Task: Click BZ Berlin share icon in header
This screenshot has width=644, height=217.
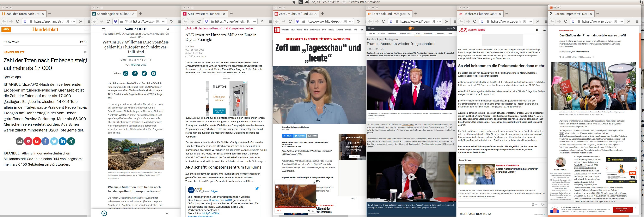Action: [x=537, y=30]
